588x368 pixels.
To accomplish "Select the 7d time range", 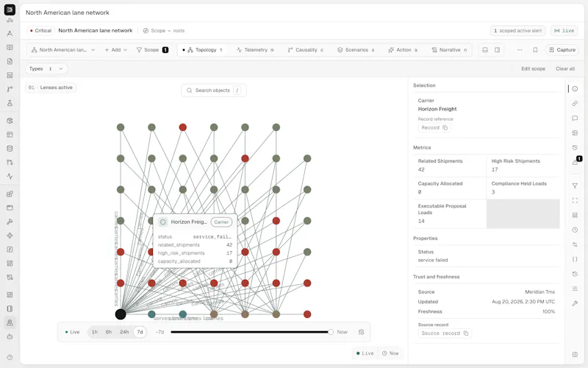I will click(140, 332).
